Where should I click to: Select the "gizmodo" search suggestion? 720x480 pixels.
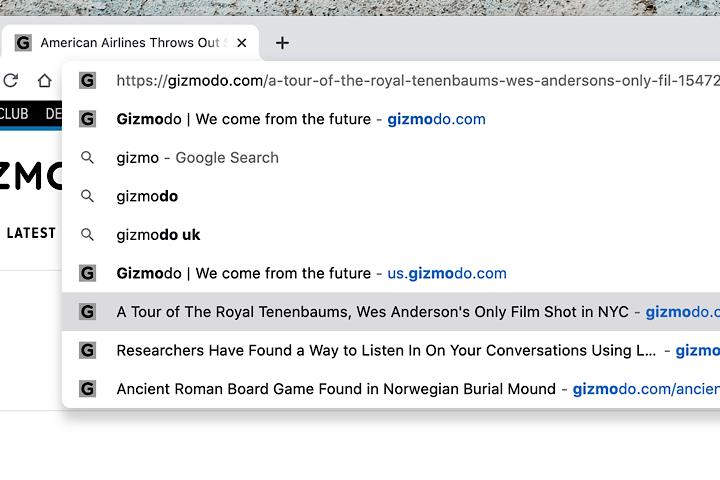(147, 196)
